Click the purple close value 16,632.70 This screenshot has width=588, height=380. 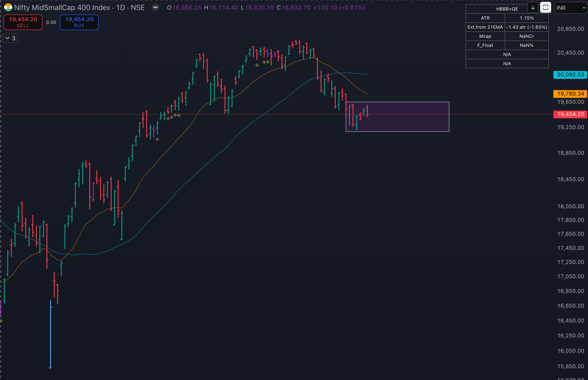pyautogui.click(x=296, y=8)
